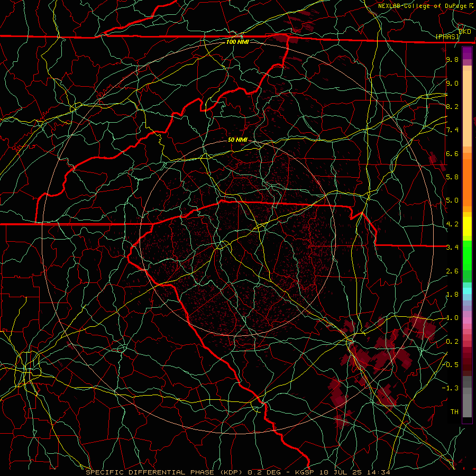
Task: Click the 9.8 scale value
Action: [452, 59]
